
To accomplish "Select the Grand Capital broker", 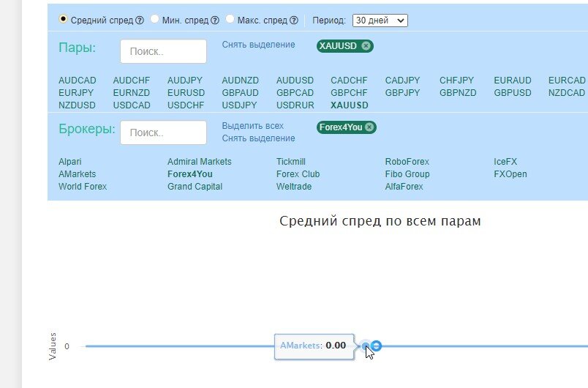I will (x=195, y=187).
